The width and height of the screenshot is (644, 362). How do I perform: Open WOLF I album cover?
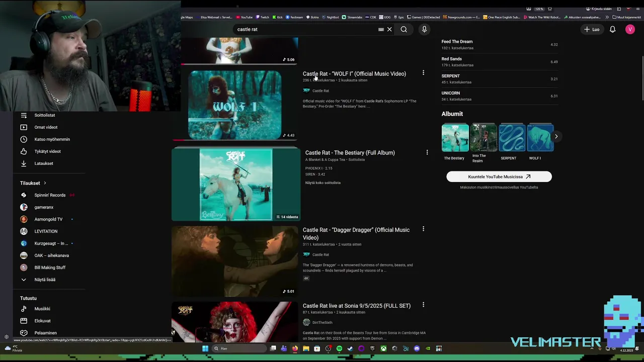click(540, 138)
